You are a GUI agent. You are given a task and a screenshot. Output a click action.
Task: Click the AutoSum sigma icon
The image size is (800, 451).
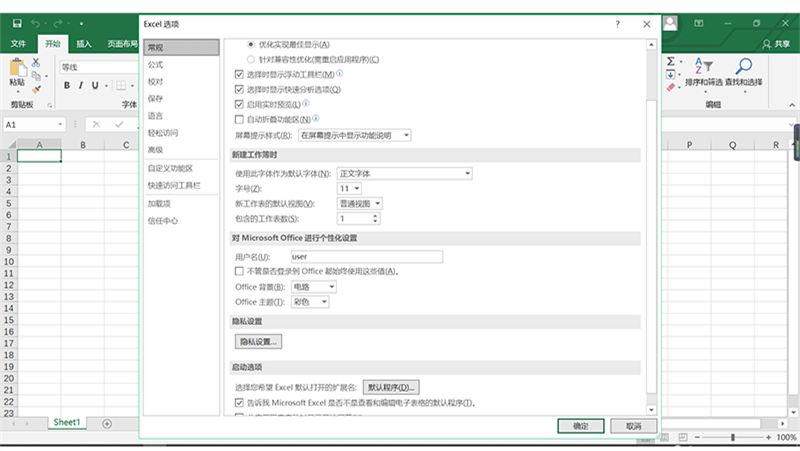(x=671, y=62)
